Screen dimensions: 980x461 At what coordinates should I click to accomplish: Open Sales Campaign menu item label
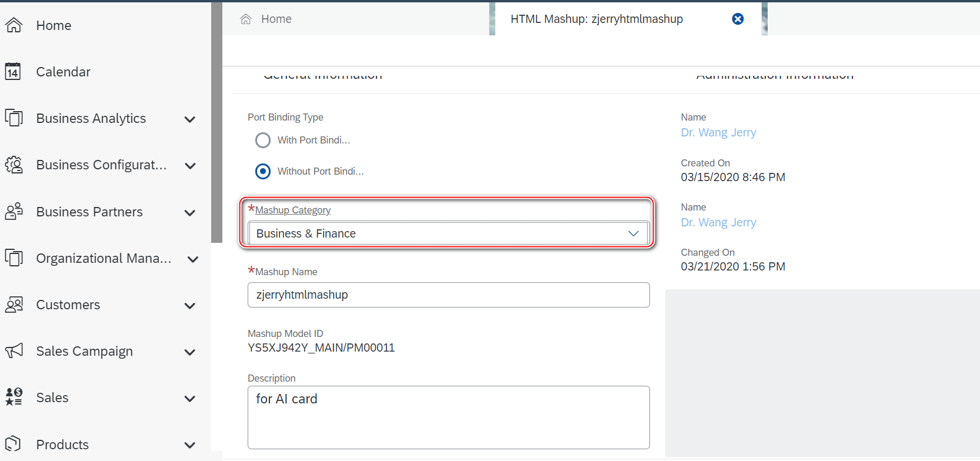(x=85, y=351)
